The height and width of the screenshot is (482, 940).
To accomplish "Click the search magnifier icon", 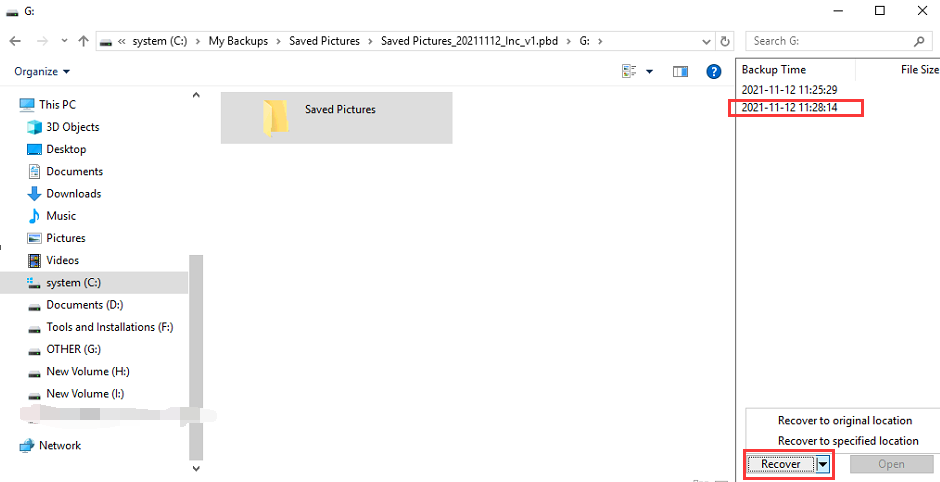I will click(919, 41).
